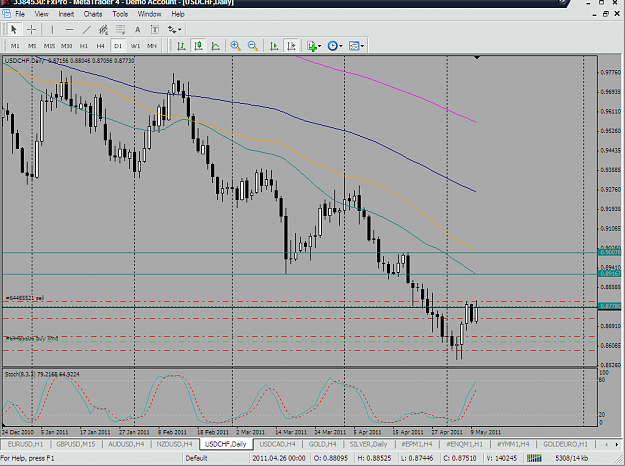625x466 pixels.
Task: Switch to W1 weekly timeframe
Action: click(x=136, y=46)
